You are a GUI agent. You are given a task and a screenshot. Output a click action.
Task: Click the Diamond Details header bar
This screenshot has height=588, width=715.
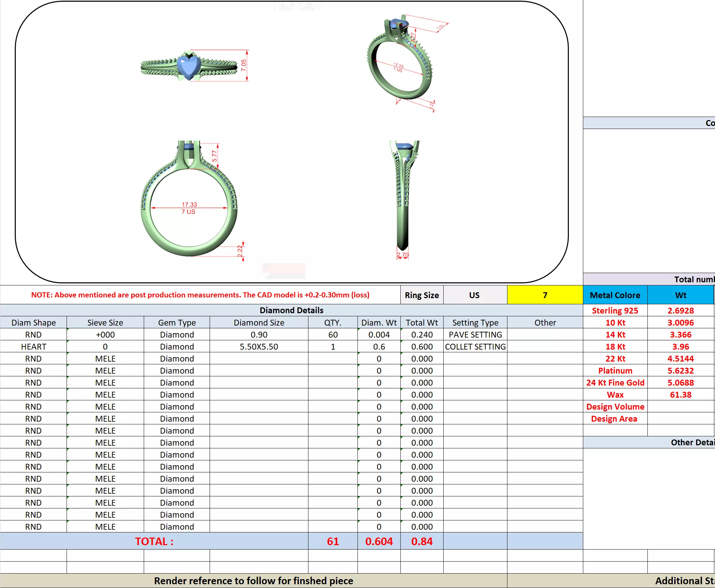click(x=291, y=310)
